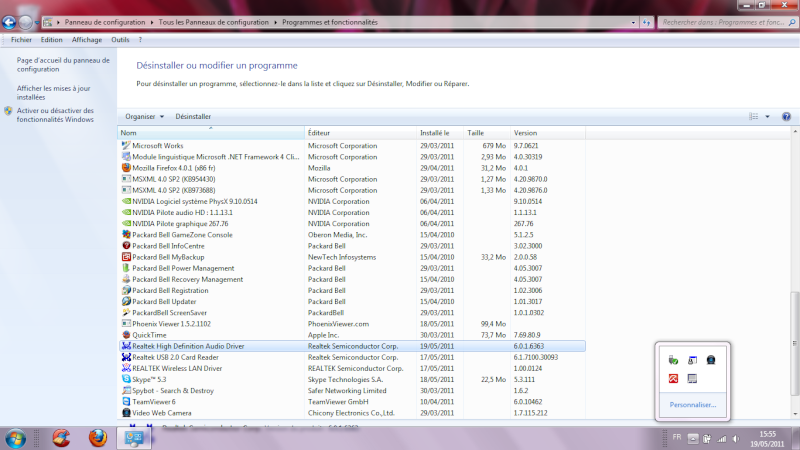Image resolution: width=800 pixels, height=450 pixels.
Task: Click the Packard Bell Recovery Management icon
Action: point(126,279)
